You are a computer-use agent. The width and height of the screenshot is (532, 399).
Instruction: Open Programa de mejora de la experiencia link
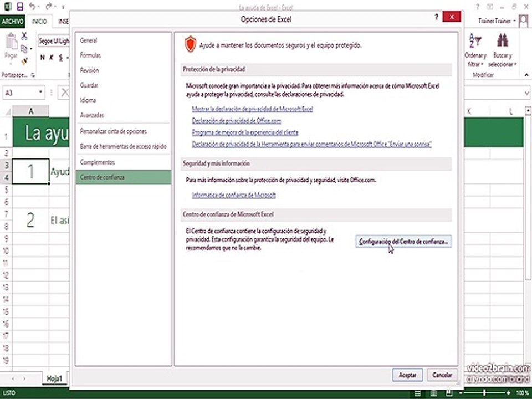point(245,132)
